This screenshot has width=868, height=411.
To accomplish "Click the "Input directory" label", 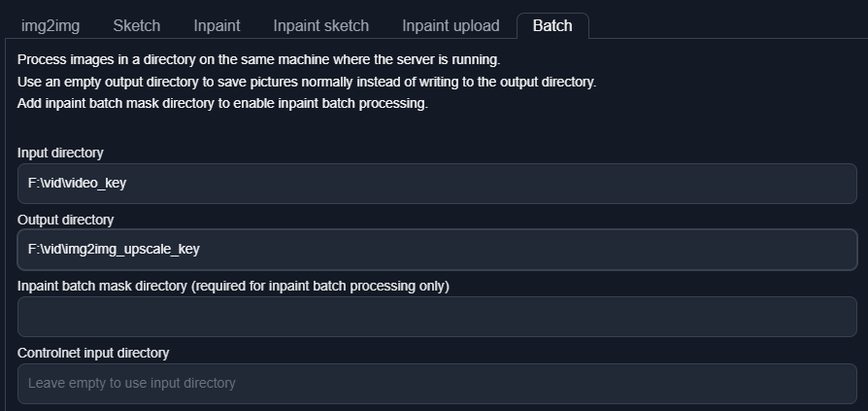I will click(x=60, y=153).
